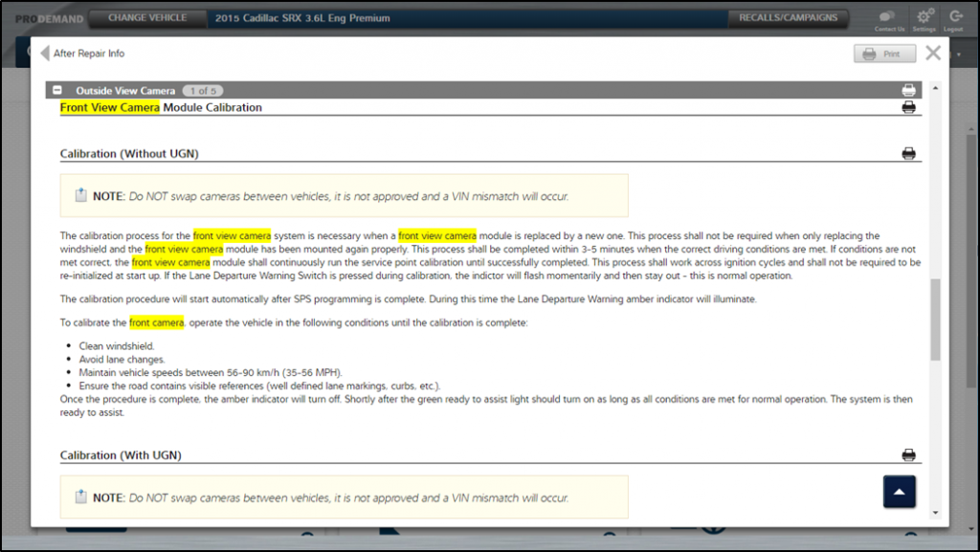This screenshot has height=552, width=980.
Task: Print Front View Camera Module Calibration article
Action: 908,107
